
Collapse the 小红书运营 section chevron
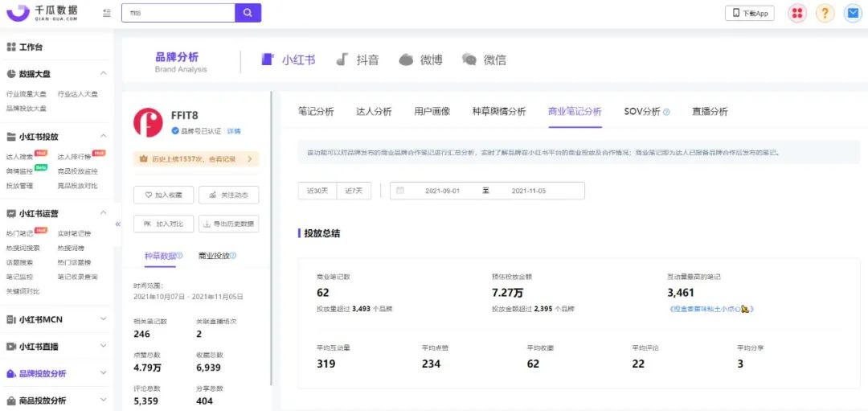coord(104,213)
